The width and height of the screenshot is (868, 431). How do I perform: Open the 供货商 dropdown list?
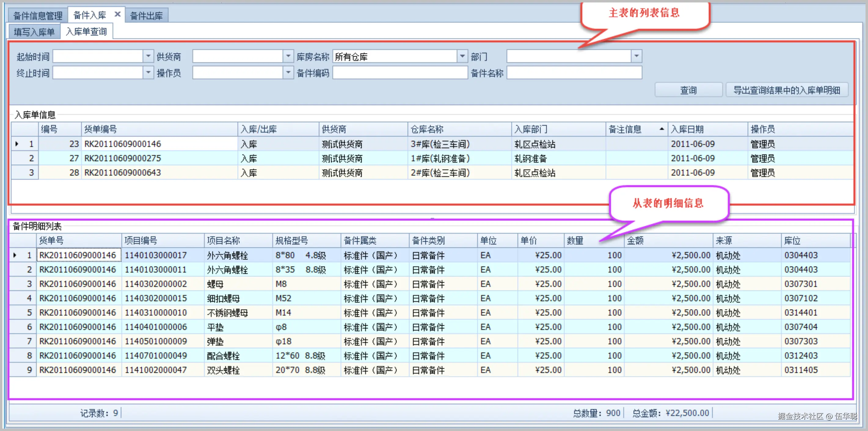coord(288,56)
